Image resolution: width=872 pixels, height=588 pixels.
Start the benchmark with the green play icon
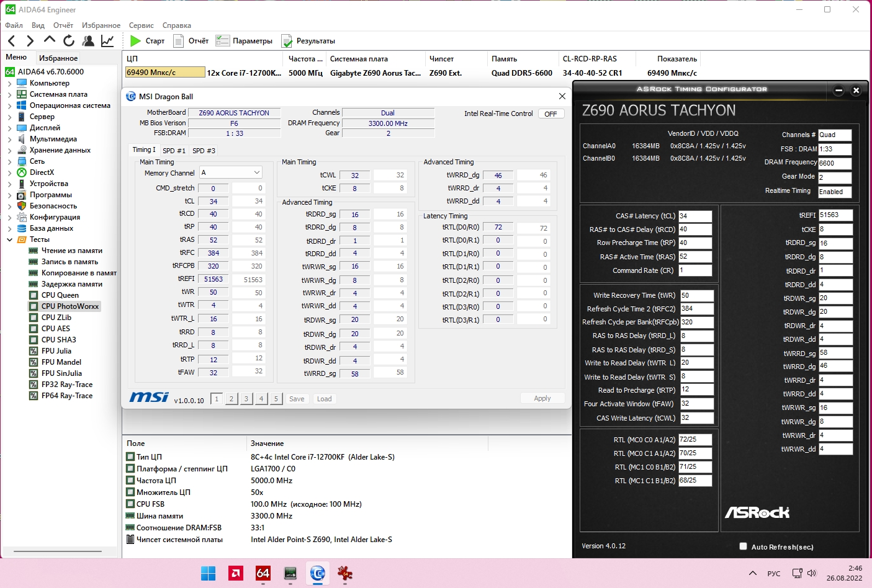(135, 41)
